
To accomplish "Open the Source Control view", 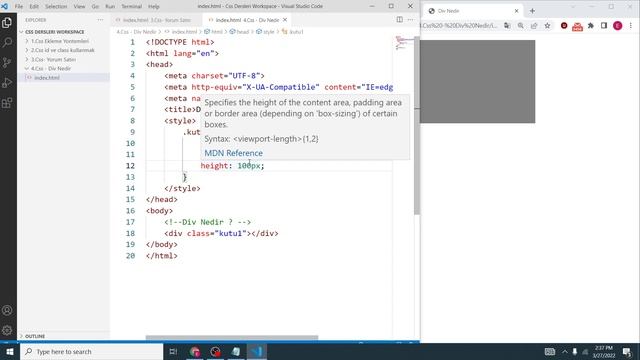I will click(x=7, y=62).
